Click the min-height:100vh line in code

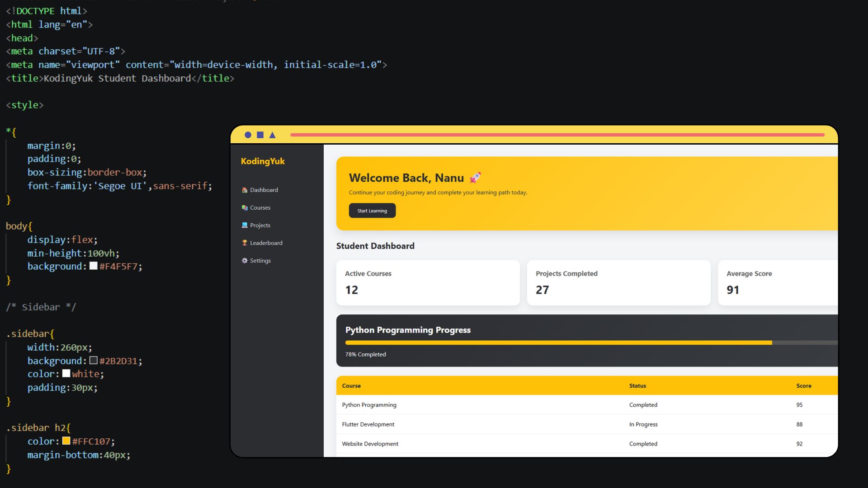73,253
